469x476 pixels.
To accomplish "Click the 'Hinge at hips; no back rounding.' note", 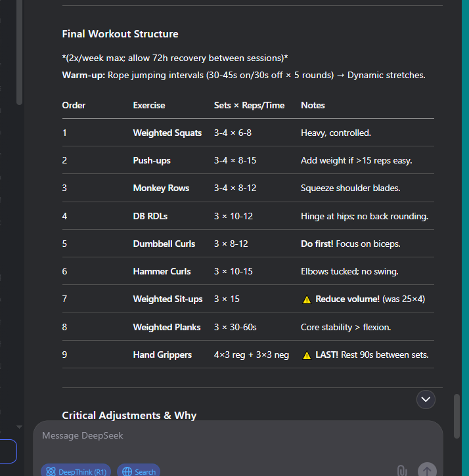I will click(365, 216).
